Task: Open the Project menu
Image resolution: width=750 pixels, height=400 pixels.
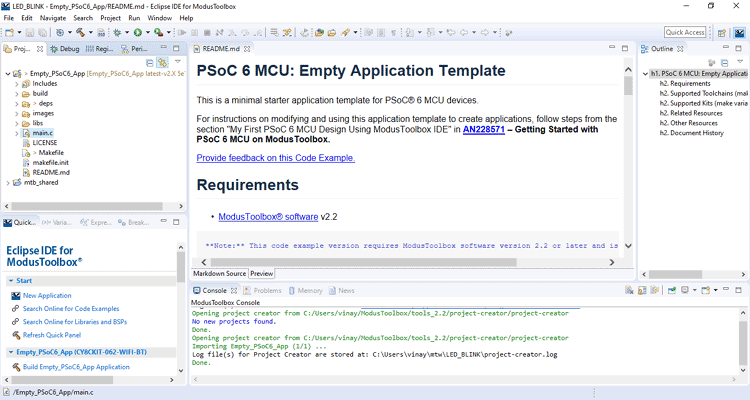Action: coord(110,18)
